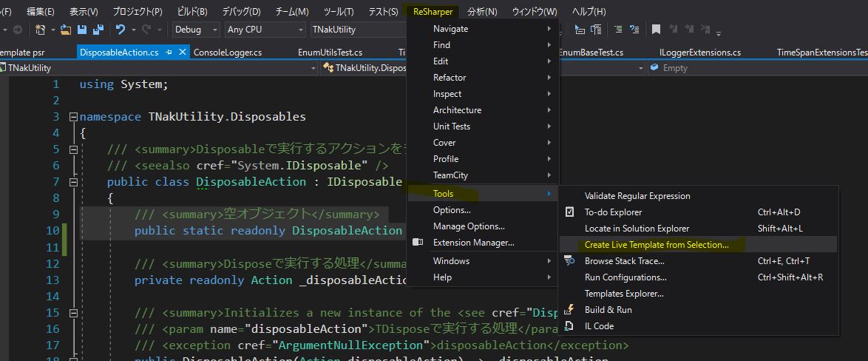Open the TNakUtility startup project combo box

pos(357,30)
